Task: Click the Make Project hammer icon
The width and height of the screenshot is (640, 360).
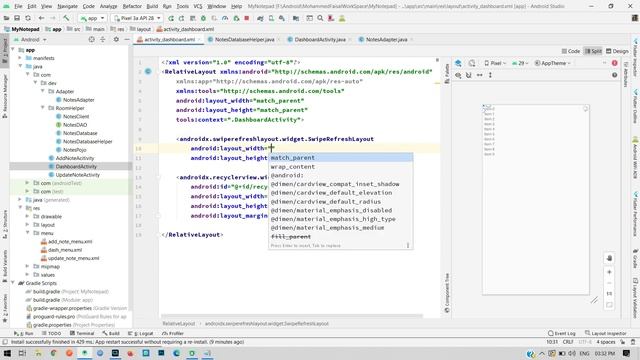Action: [x=66, y=18]
